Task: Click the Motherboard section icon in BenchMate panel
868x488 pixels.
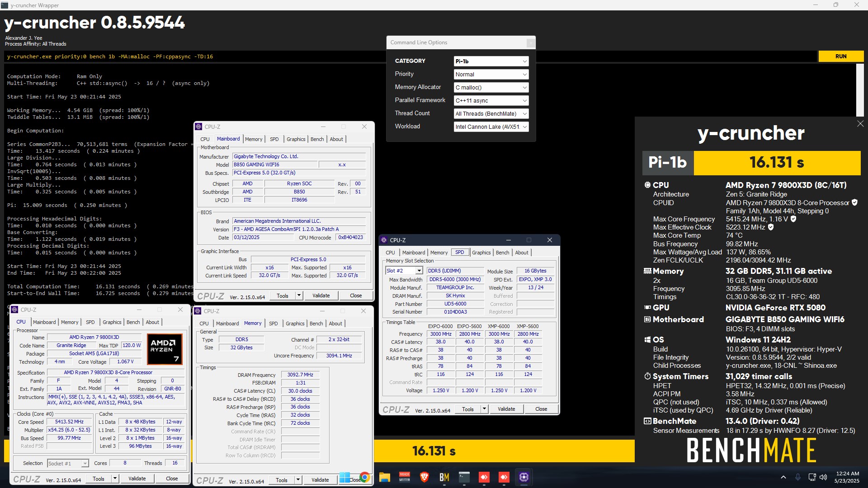Action: pyautogui.click(x=647, y=319)
